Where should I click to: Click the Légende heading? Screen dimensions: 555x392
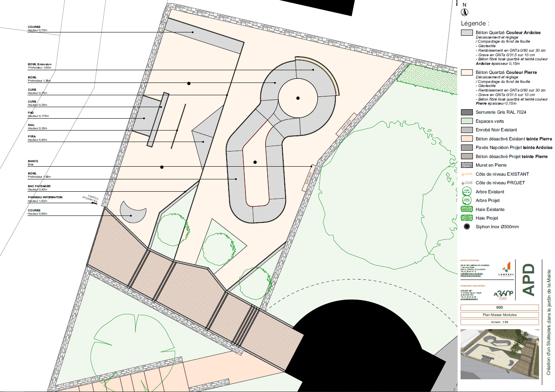pyautogui.click(x=475, y=23)
